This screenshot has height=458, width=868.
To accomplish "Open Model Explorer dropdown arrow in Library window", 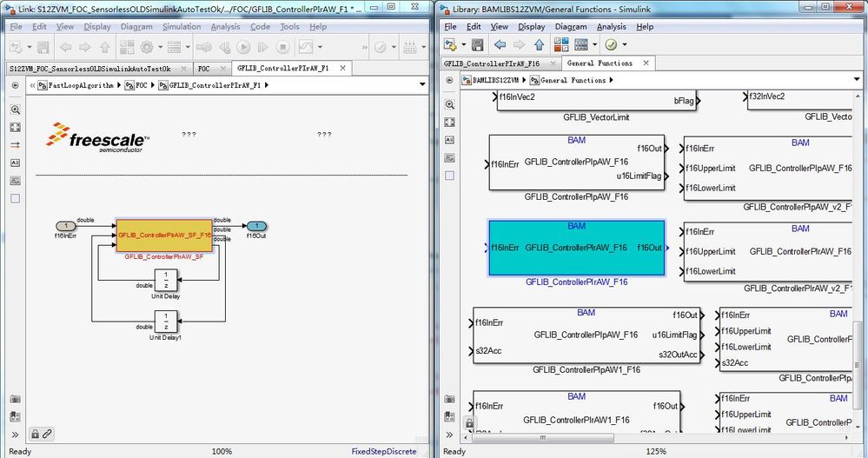I will tap(594, 45).
